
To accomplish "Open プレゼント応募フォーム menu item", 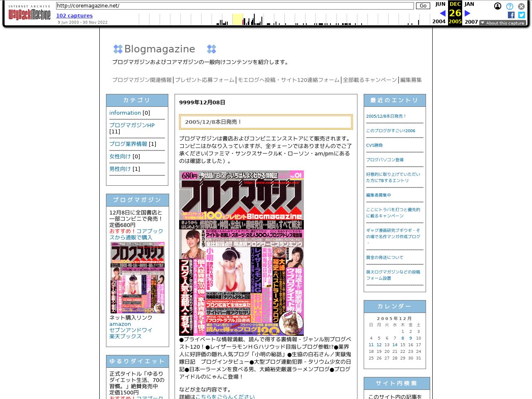I will point(204,80).
